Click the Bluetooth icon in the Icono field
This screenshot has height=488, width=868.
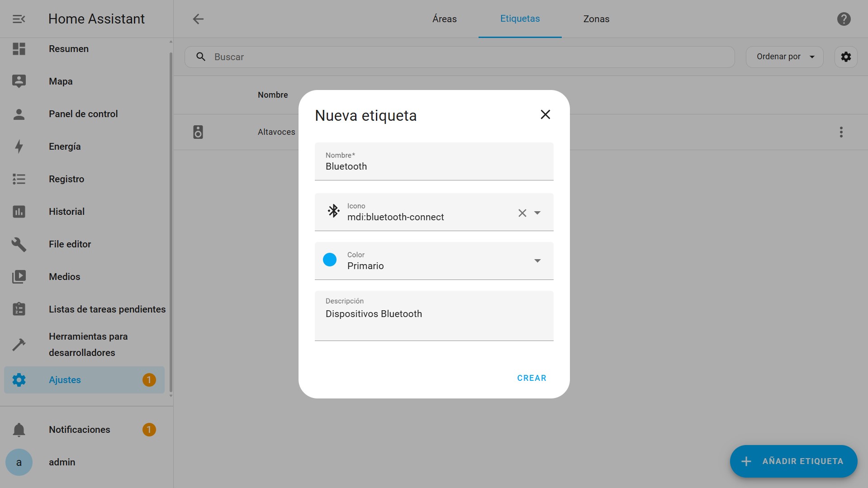click(334, 211)
